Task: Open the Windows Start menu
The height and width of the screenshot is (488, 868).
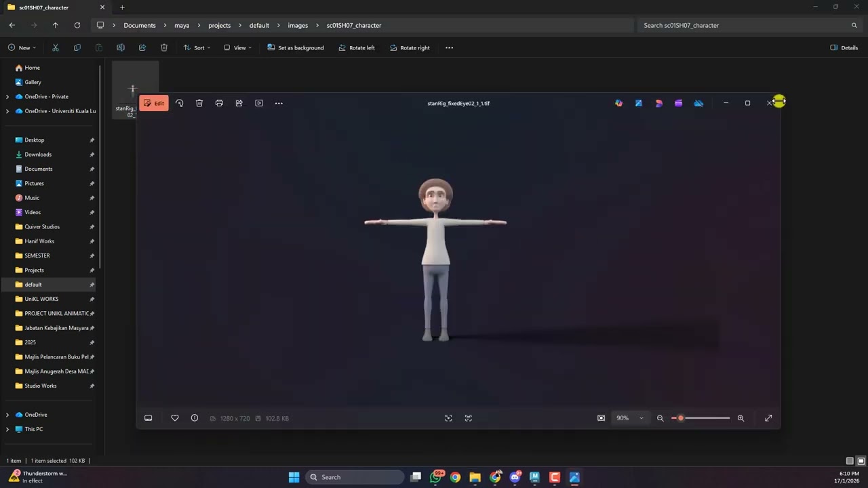Action: coord(294,477)
